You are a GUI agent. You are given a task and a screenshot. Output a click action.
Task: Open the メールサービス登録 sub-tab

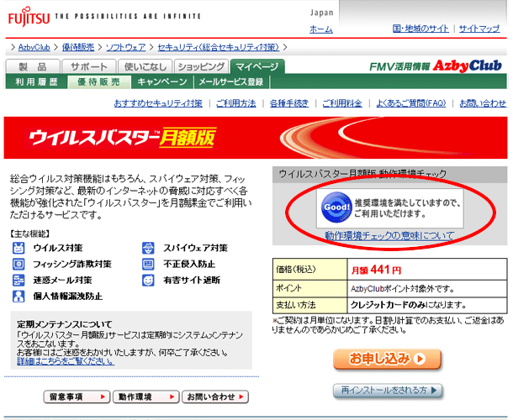click(x=231, y=82)
